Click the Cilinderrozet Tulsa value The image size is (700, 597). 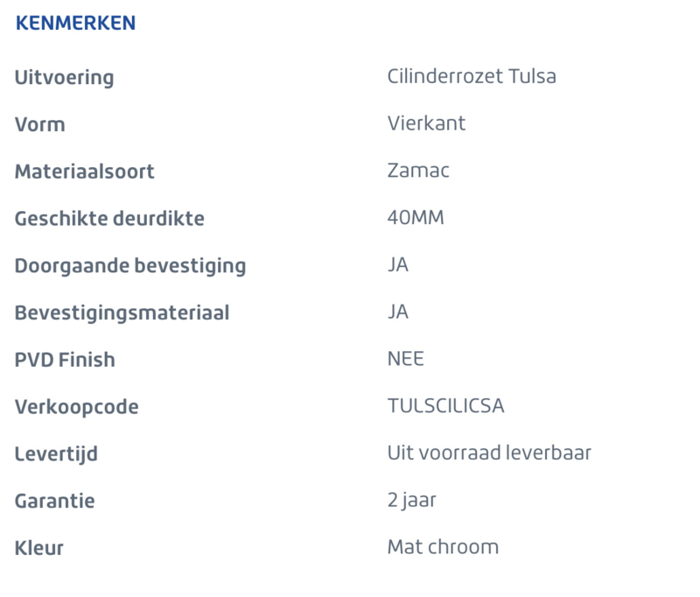[x=472, y=76]
